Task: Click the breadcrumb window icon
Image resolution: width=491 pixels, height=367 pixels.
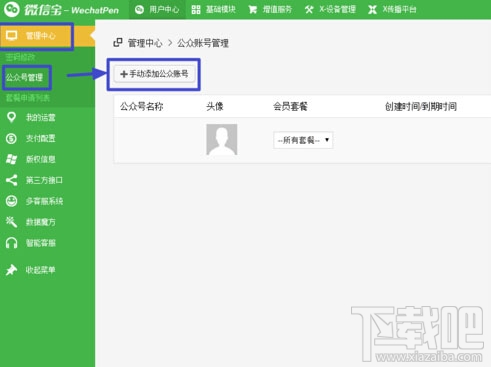Action: (118, 43)
